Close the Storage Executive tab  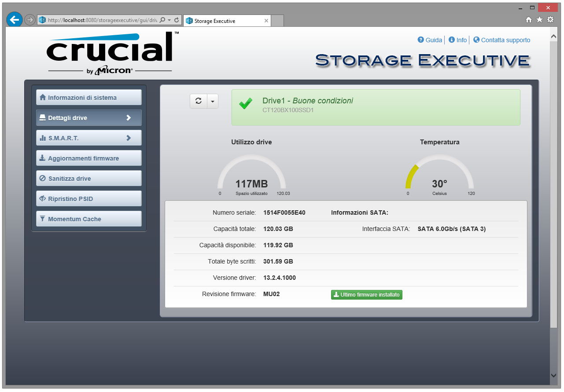(266, 21)
